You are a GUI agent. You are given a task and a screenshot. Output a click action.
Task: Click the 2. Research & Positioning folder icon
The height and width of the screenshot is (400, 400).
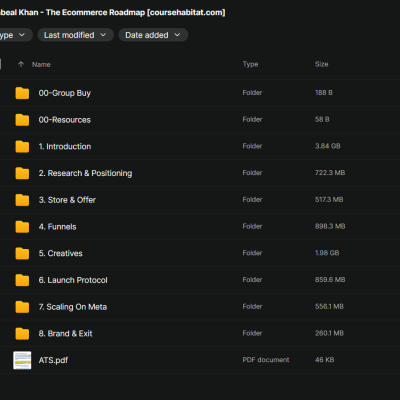click(22, 173)
